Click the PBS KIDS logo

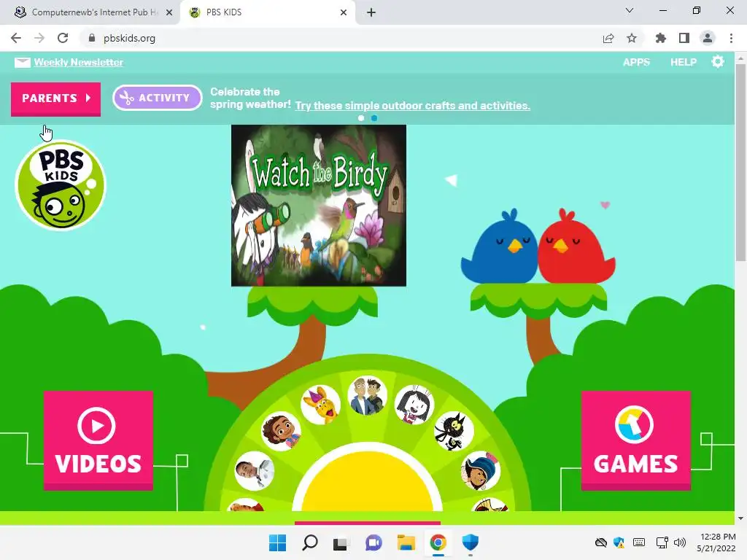click(61, 185)
